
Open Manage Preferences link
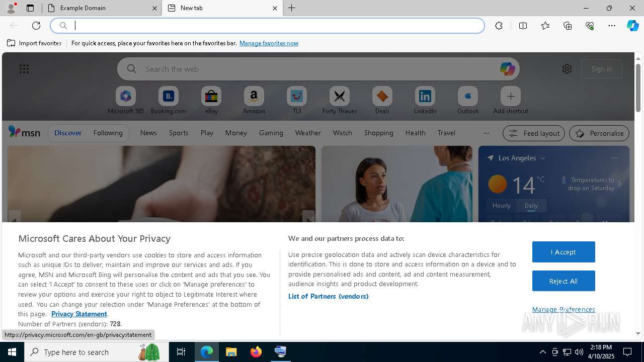(x=563, y=309)
